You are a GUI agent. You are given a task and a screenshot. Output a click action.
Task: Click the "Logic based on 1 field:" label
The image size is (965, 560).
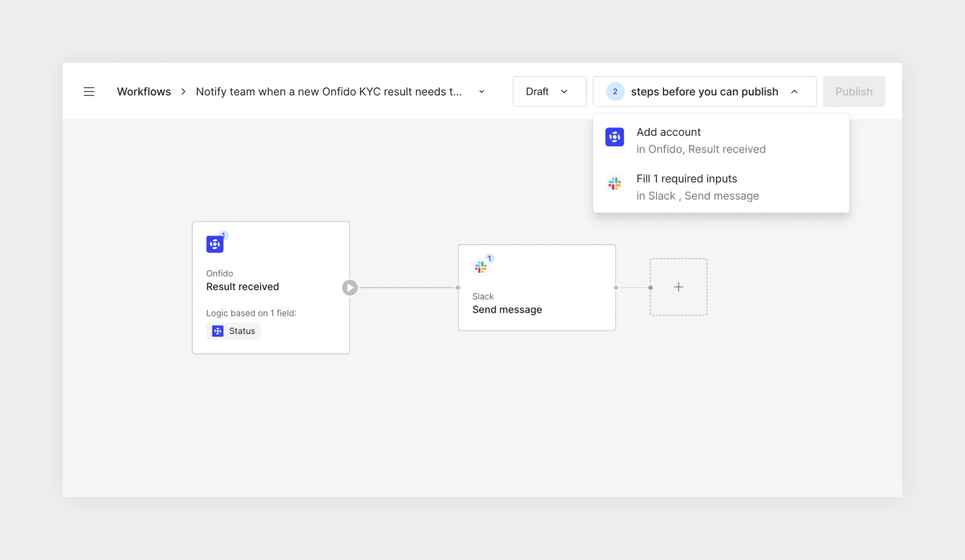pos(251,313)
